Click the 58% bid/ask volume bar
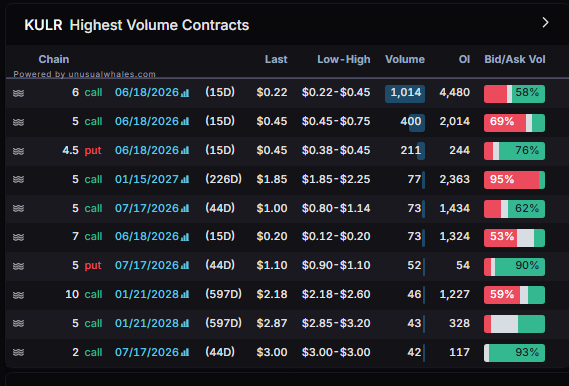569x386 pixels. tap(514, 94)
